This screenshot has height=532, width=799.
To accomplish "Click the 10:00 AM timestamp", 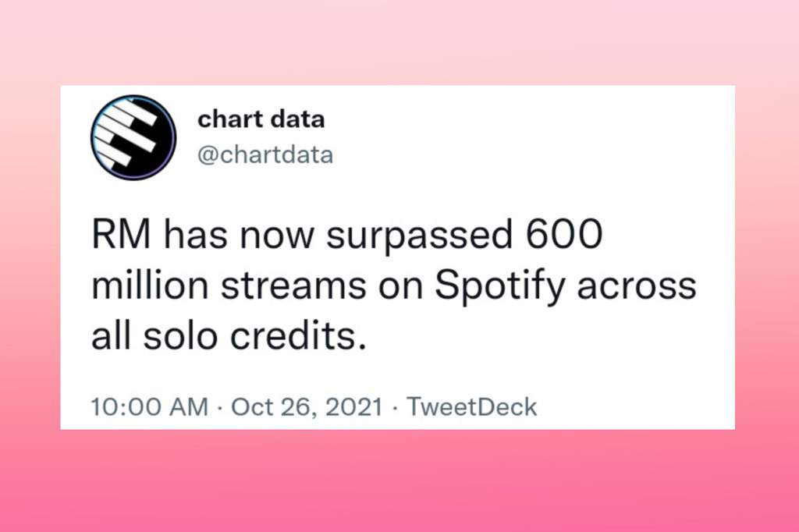I will click(150, 406).
